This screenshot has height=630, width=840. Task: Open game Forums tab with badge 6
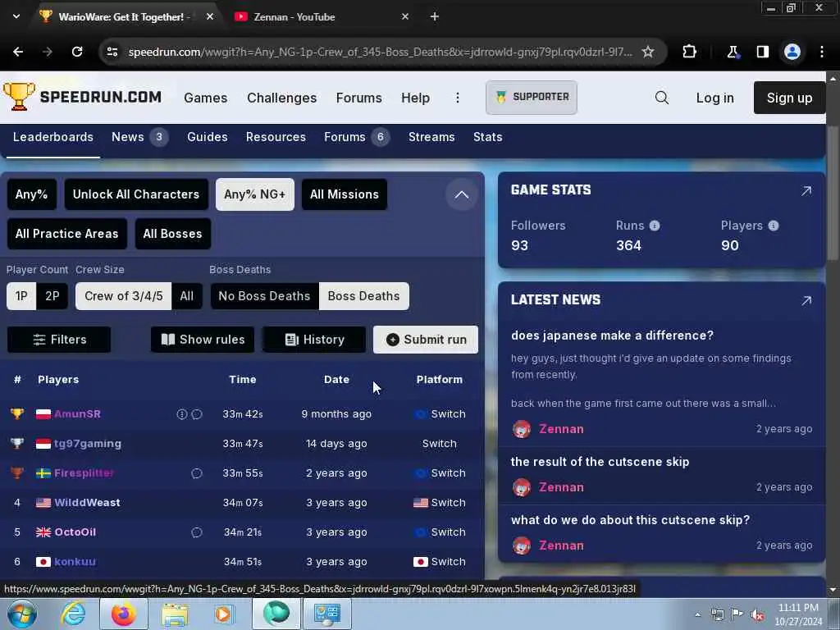pyautogui.click(x=356, y=137)
